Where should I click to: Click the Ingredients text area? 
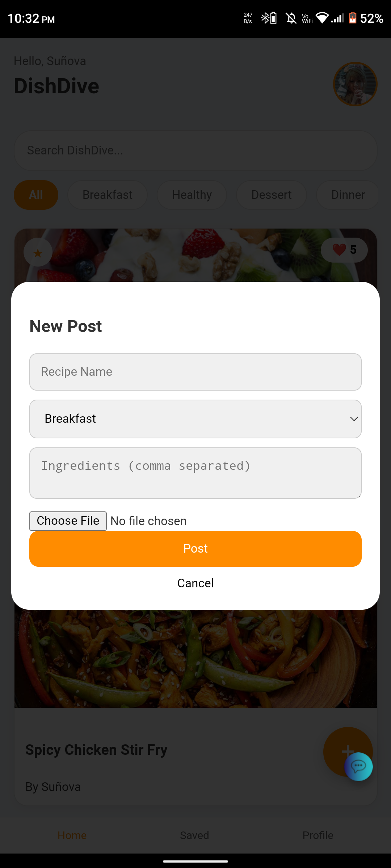[x=195, y=473]
